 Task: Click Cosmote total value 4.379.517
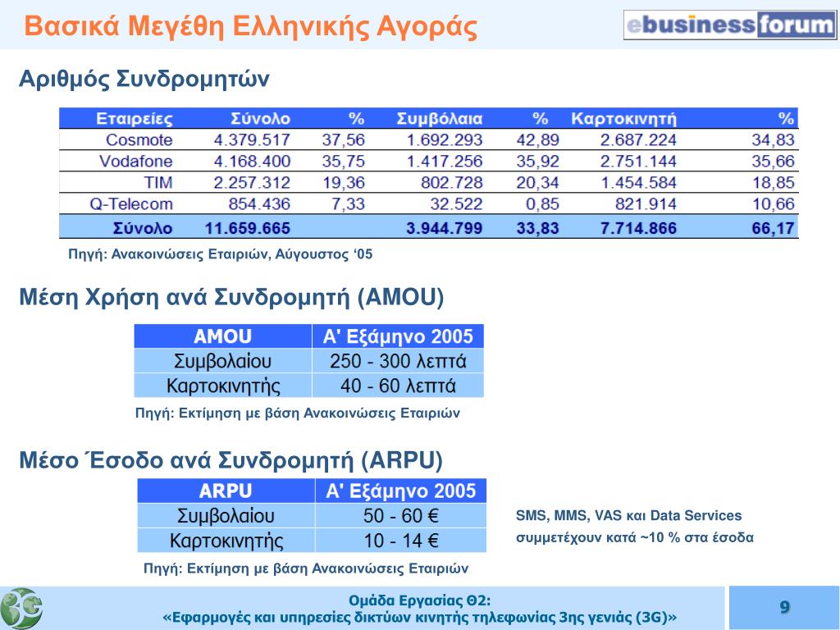coord(252,139)
